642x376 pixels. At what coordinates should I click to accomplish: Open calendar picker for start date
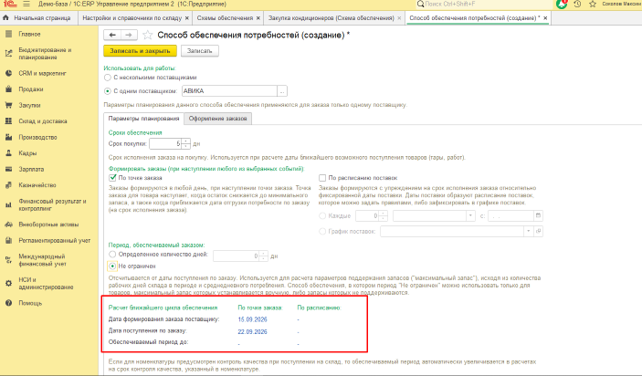coord(538,216)
